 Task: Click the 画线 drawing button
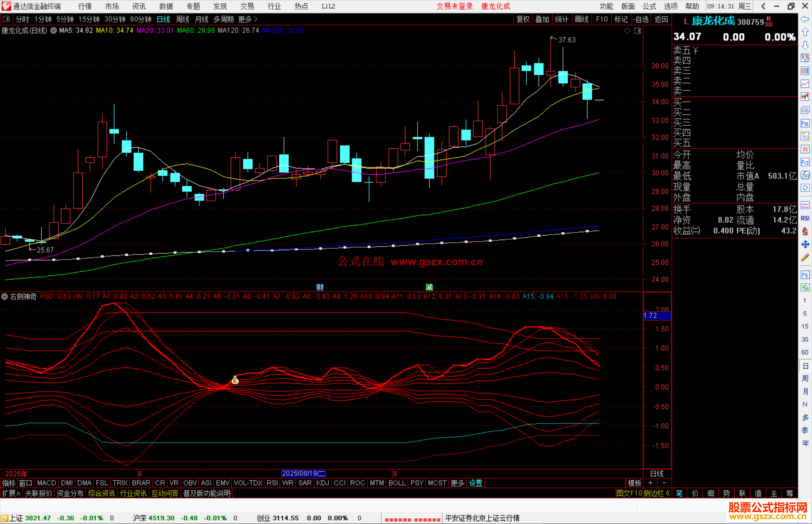point(582,19)
